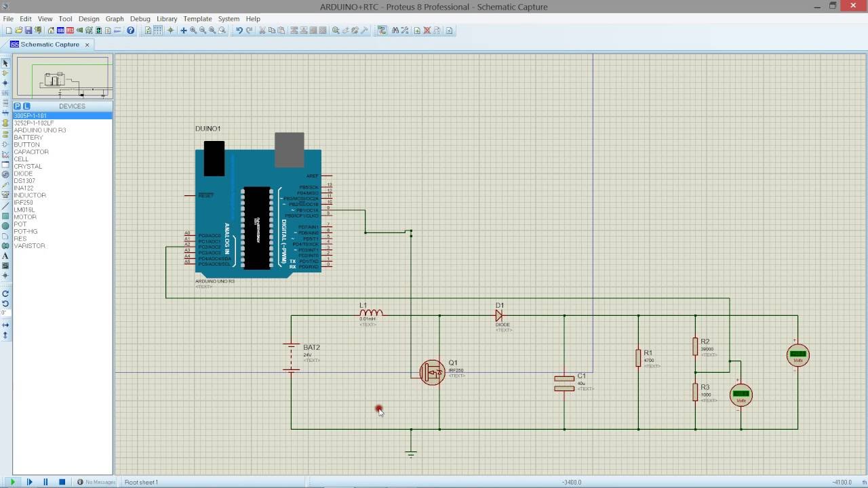Select the Selection Mode arrow tool
The width and height of the screenshot is (868, 488).
(x=5, y=63)
